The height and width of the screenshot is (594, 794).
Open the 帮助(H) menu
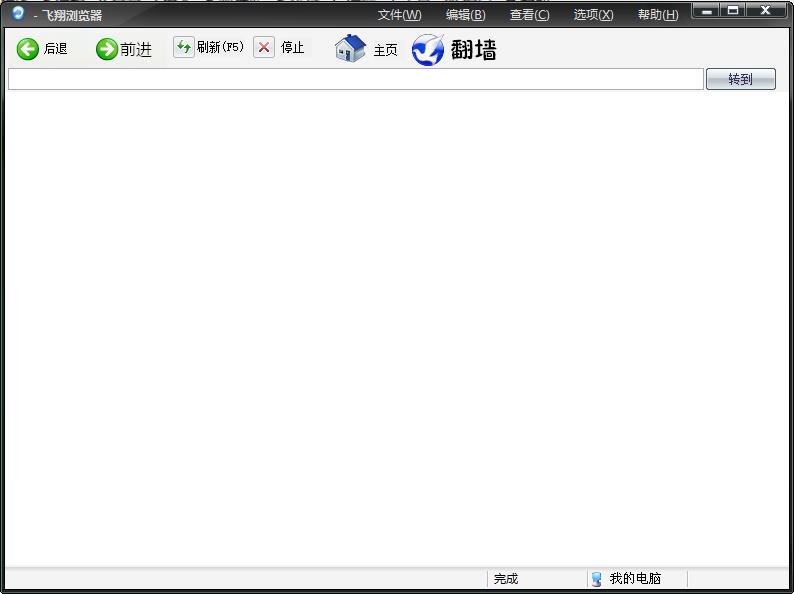click(658, 15)
